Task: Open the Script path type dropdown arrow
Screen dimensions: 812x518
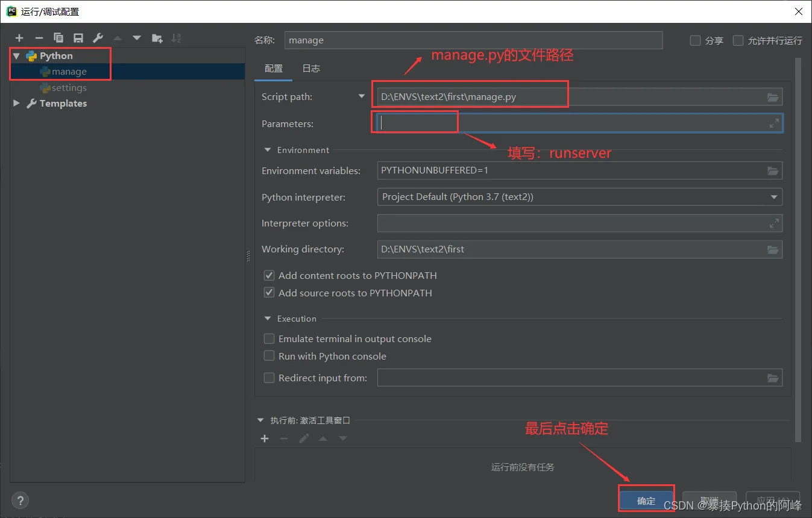Action: [x=362, y=96]
